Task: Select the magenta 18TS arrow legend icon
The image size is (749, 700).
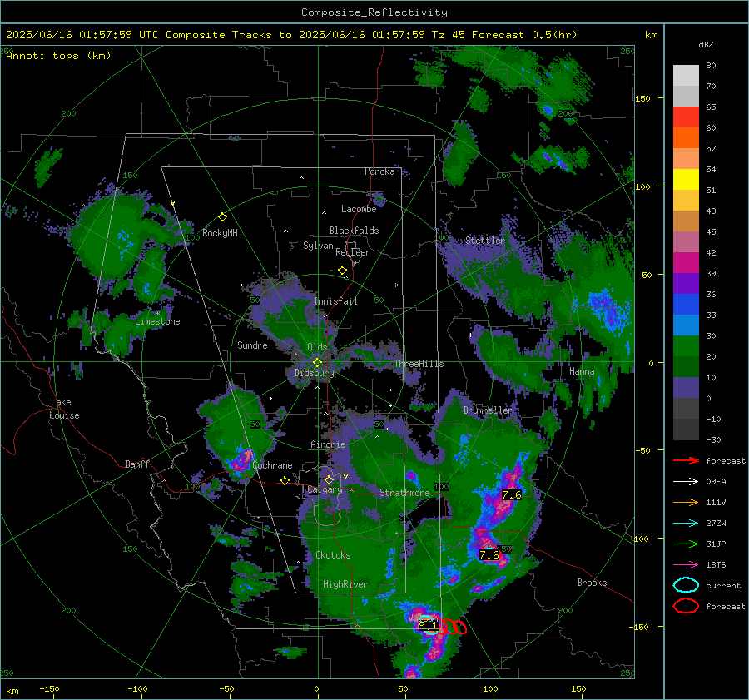Action: point(686,565)
